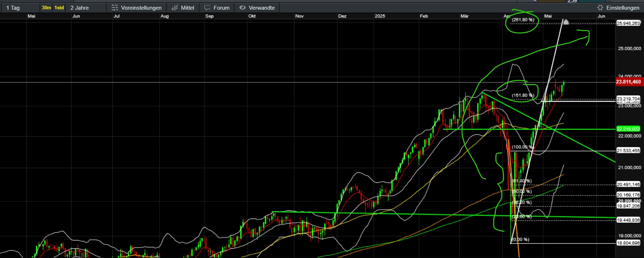Click the (61,80 %) Fibonacci label
Viewport: 644px width, 258px height.
click(522, 181)
